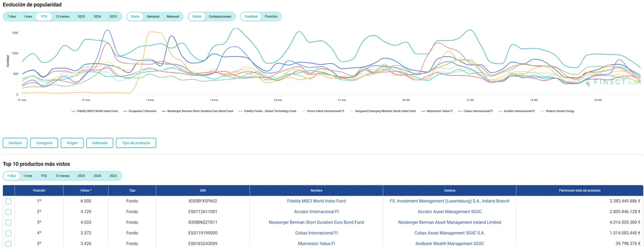The width and height of the screenshot is (644, 247).
Task: Select the Semanal chart interval
Action: pos(153,17)
